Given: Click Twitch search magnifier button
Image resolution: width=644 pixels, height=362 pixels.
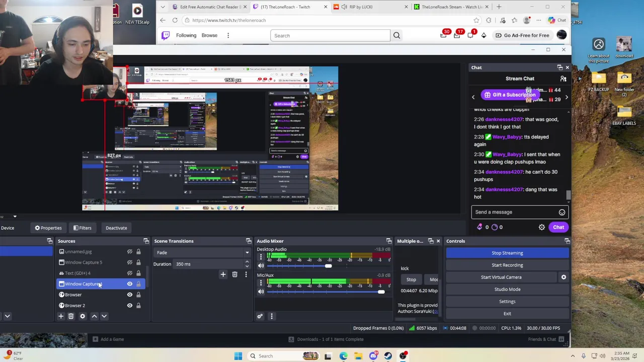Looking at the screenshot, I should pos(396,35).
